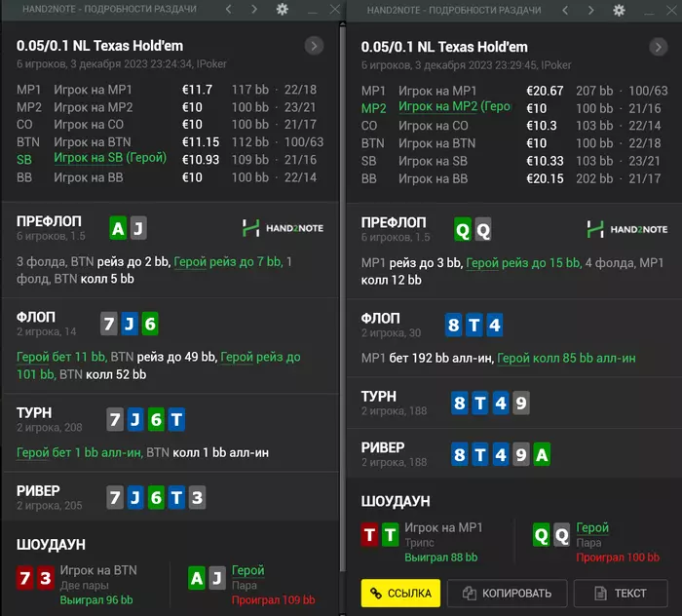Click the ТЕКСТ button
Viewport: 682px width, 616px height.
(x=621, y=593)
